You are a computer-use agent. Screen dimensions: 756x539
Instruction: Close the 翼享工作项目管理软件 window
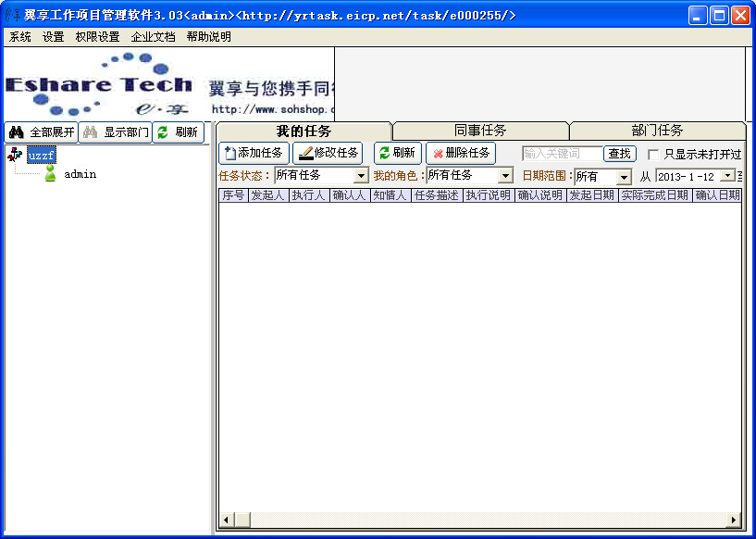coord(740,16)
